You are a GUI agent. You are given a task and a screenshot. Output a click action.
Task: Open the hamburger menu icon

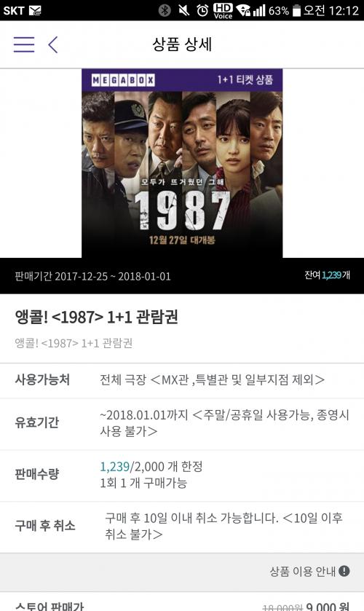pos(24,44)
